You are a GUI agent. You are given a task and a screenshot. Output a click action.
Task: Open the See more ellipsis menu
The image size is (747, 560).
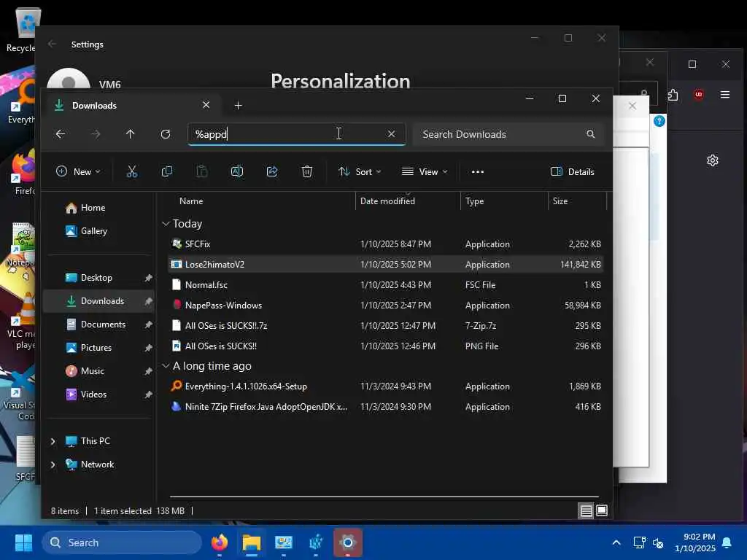(477, 172)
